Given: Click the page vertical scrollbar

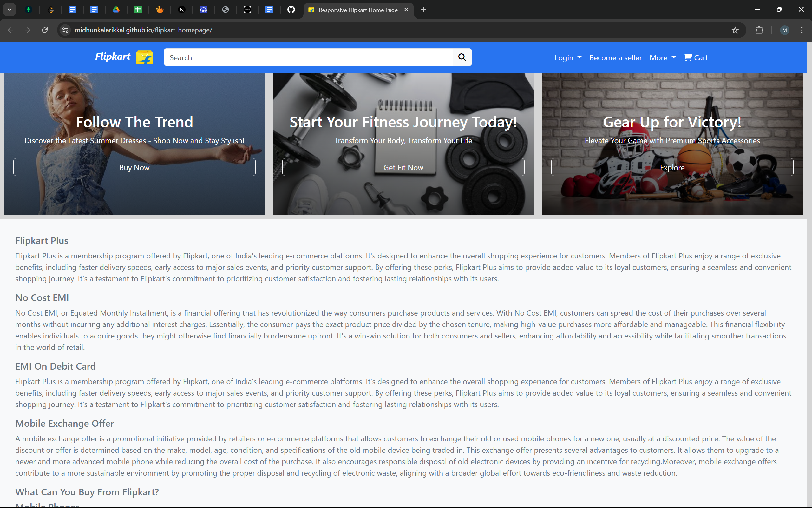Looking at the screenshot, I should pos(809,274).
